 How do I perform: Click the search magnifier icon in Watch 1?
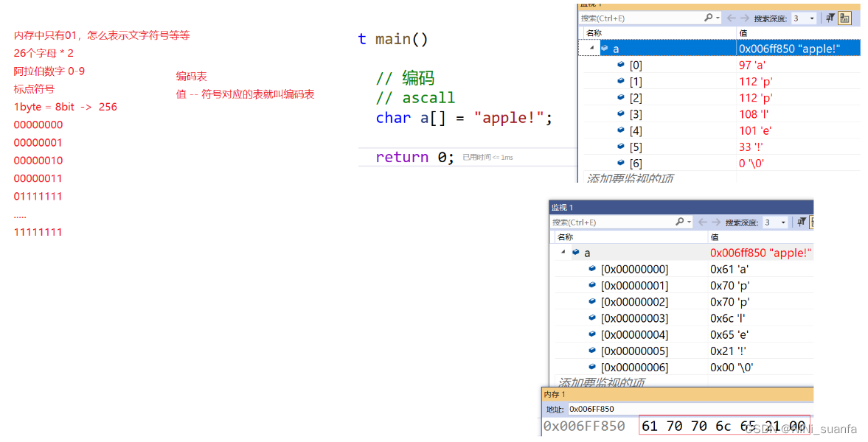(707, 17)
